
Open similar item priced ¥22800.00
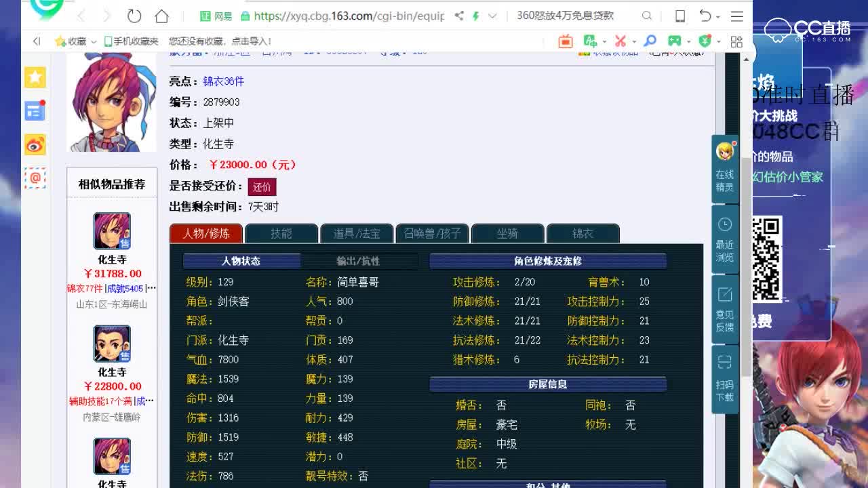coord(112,386)
